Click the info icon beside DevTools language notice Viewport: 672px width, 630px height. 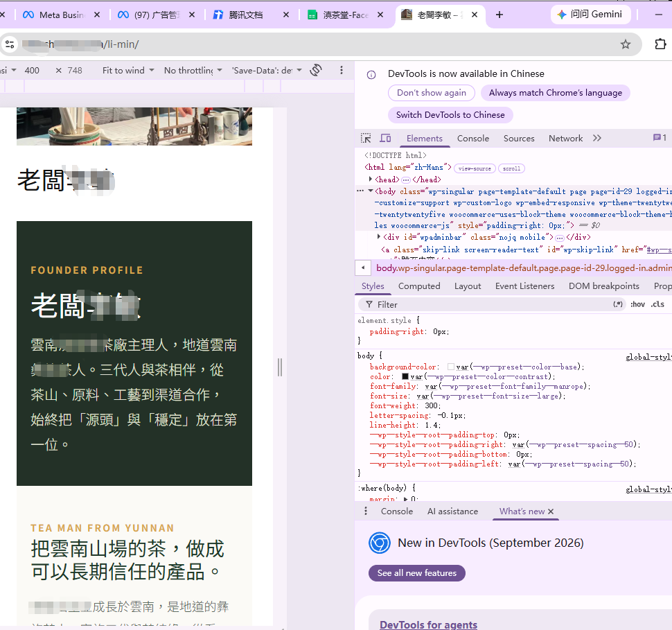click(x=371, y=75)
